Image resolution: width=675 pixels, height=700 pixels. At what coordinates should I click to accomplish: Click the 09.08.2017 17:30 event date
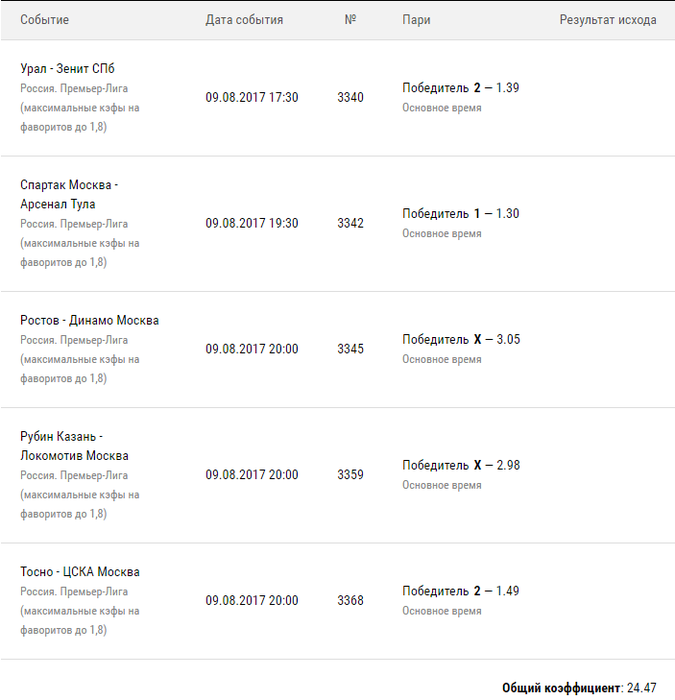tap(252, 98)
